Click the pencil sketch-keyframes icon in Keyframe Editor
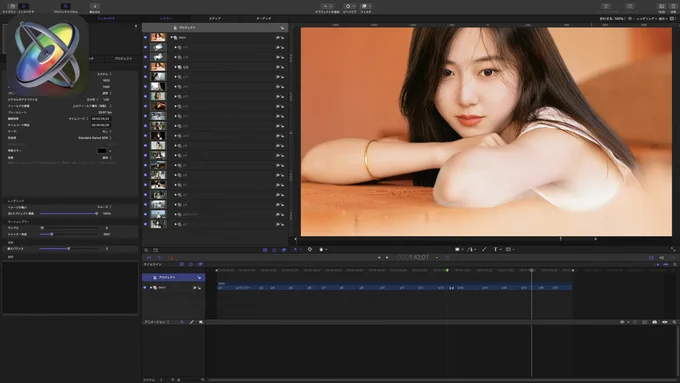680x383 pixels. tap(192, 322)
